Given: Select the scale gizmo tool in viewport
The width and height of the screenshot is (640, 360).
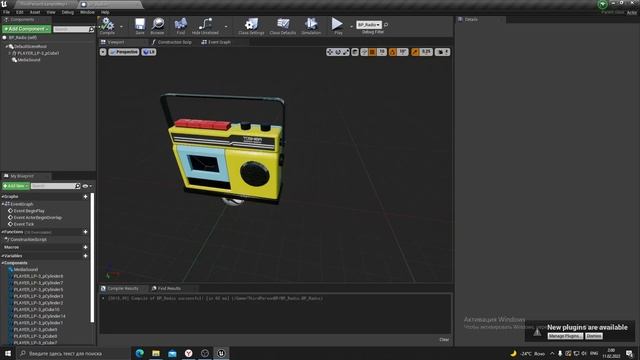Looking at the screenshot, I should (346, 52).
